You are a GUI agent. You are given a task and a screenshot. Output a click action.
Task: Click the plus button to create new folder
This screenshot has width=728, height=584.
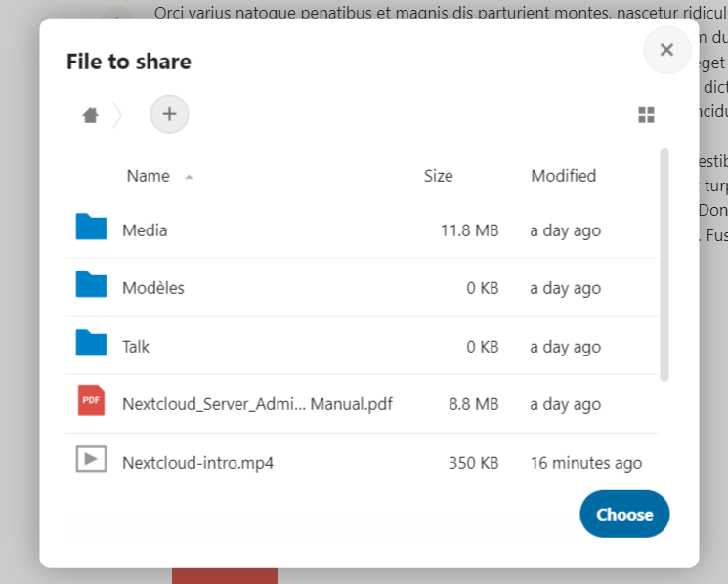pos(169,114)
